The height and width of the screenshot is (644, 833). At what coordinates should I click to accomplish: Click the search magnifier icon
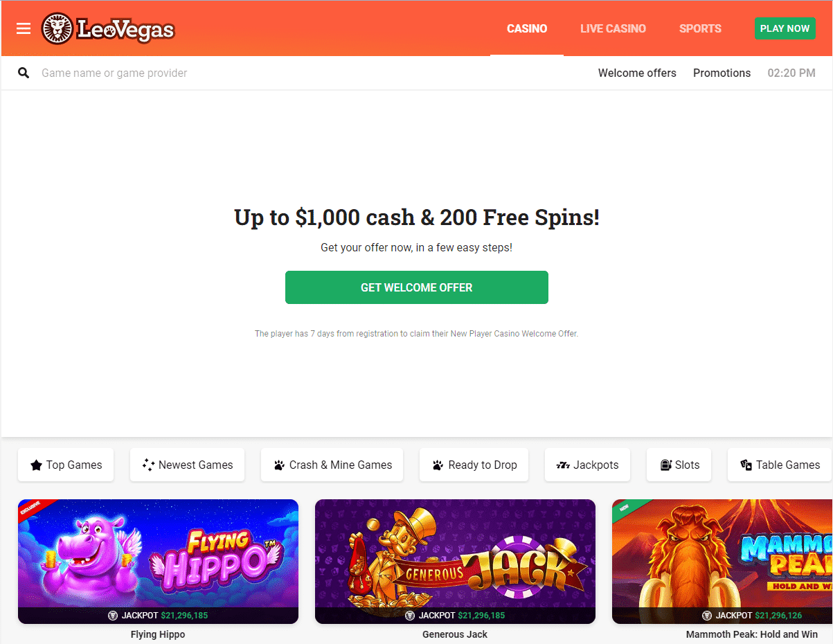[24, 73]
